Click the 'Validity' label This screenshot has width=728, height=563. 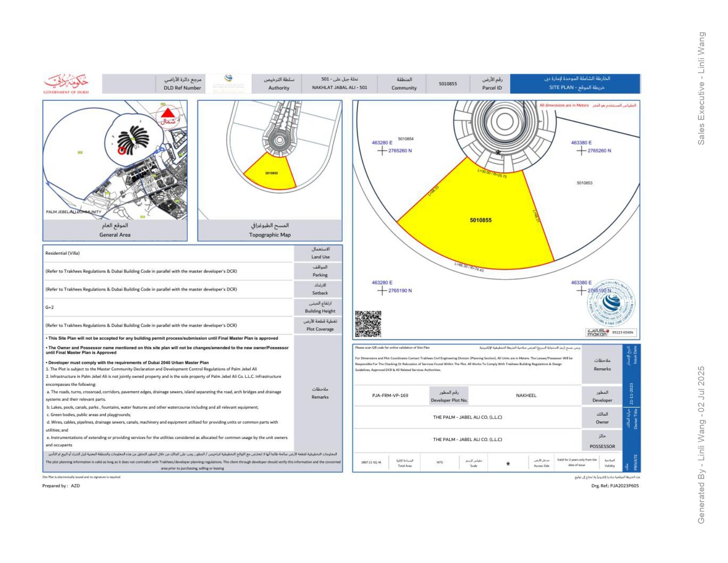coord(610,466)
